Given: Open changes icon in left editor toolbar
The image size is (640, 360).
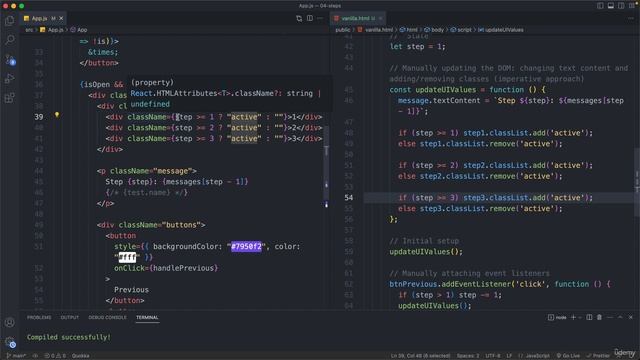Looking at the screenshot, I should tap(299, 18).
